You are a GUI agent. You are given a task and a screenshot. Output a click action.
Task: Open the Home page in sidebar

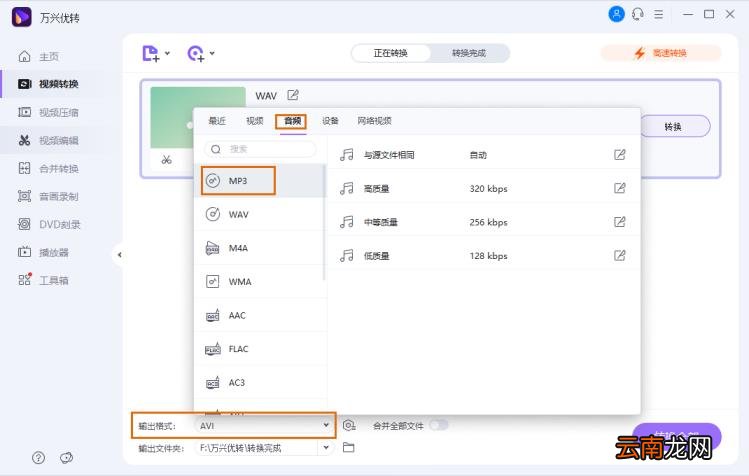[x=38, y=56]
